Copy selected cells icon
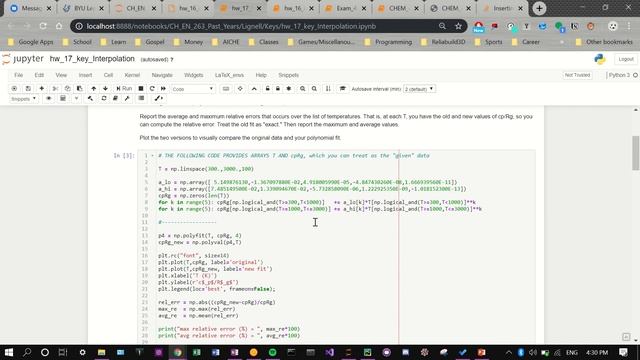This screenshot has width=640, height=360. 67,89
